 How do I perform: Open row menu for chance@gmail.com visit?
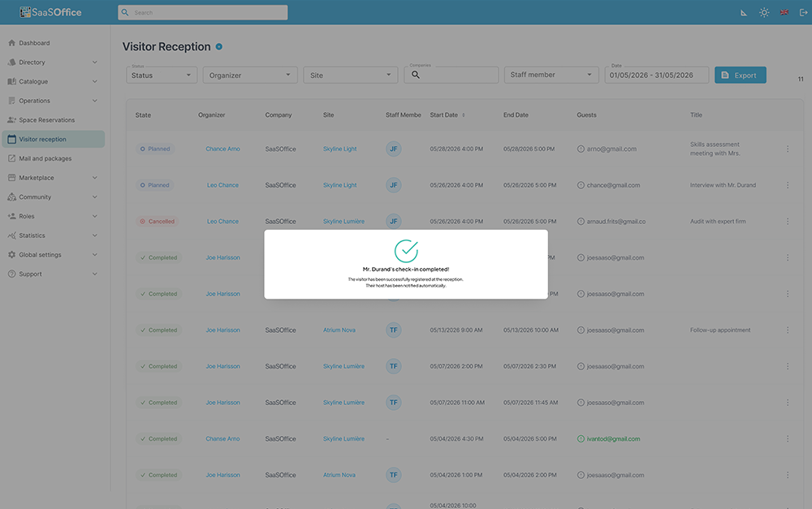[x=788, y=185]
